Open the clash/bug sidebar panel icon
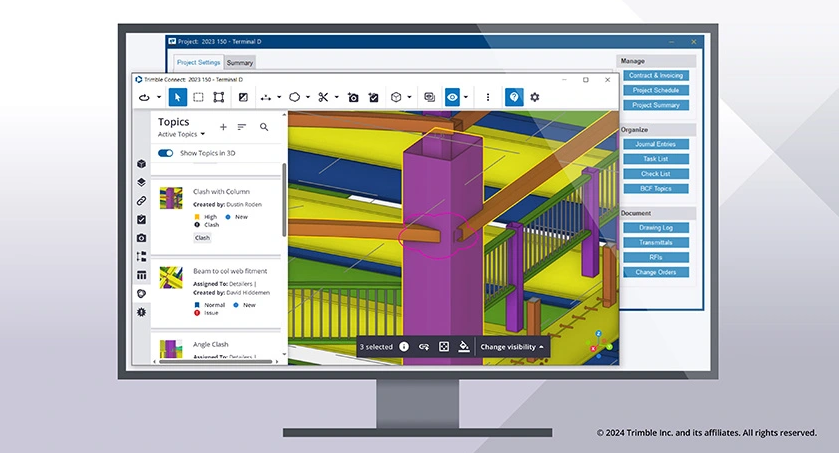 [141, 312]
